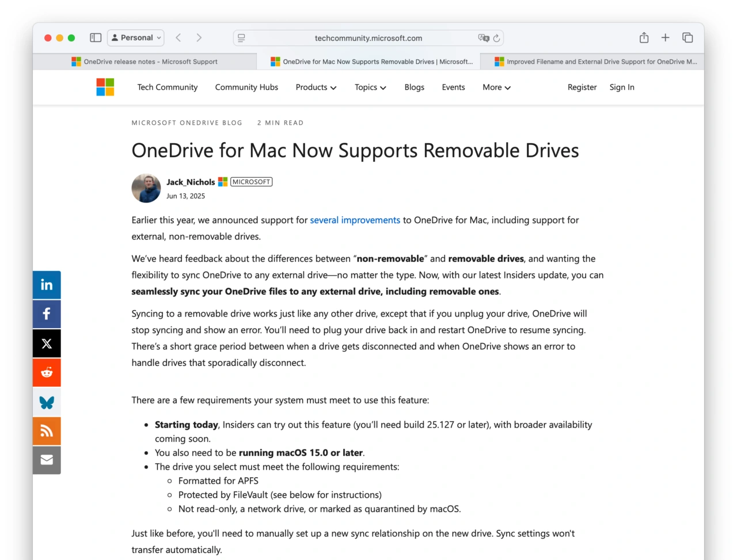This screenshot has width=737, height=560.
Task: Open the Personal profile switcher
Action: pyautogui.click(x=135, y=37)
